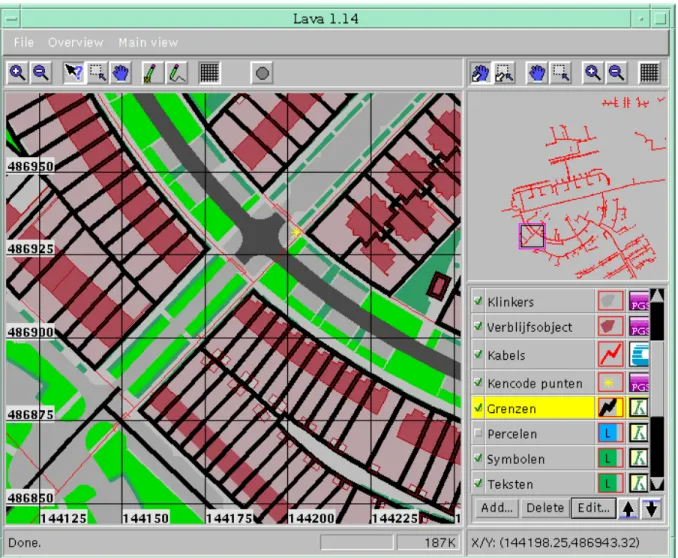Viewport: 678px width, 558px height.
Task: Click gray polygon style swatch for Klinkers
Action: tap(610, 301)
